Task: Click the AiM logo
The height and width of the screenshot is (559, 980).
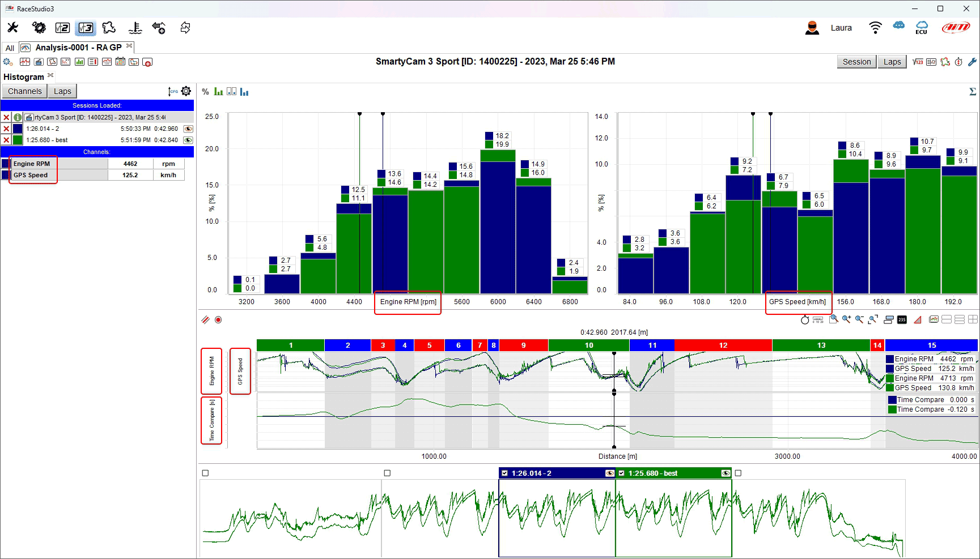Action: tap(956, 28)
